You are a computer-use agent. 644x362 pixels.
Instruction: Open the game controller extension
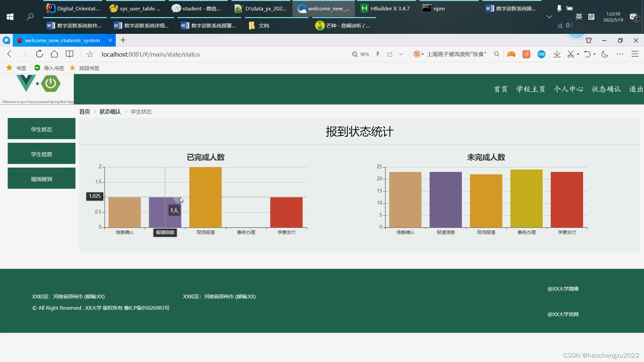pos(511,54)
